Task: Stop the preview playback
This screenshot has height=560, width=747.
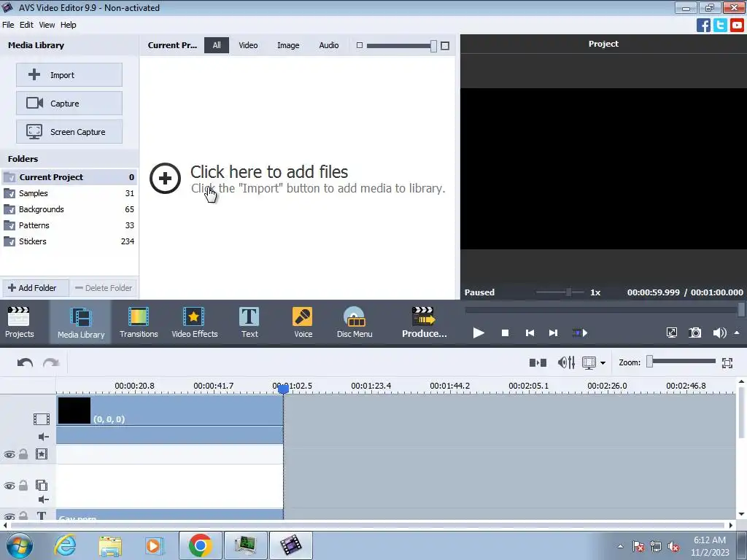Action: 505,332
